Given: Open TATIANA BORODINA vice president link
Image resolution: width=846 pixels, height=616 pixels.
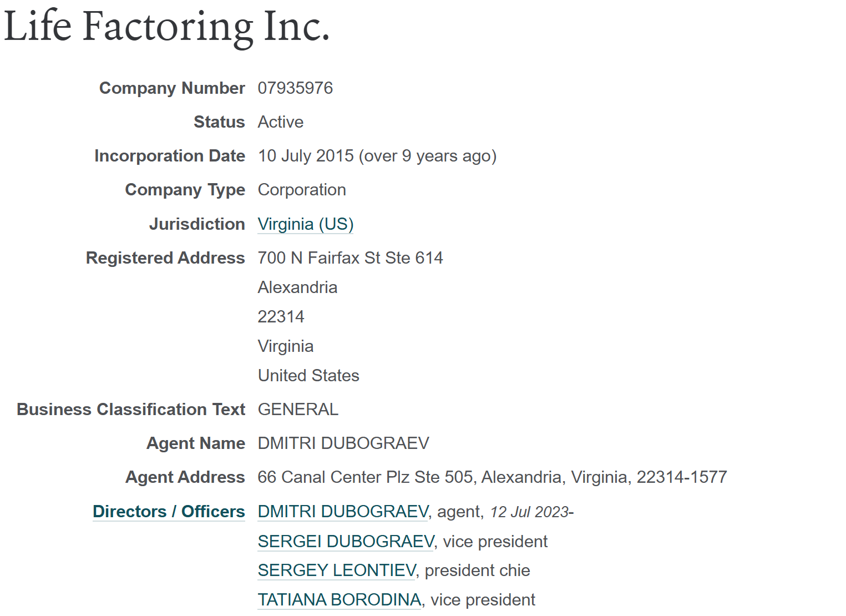Looking at the screenshot, I should point(339,600).
